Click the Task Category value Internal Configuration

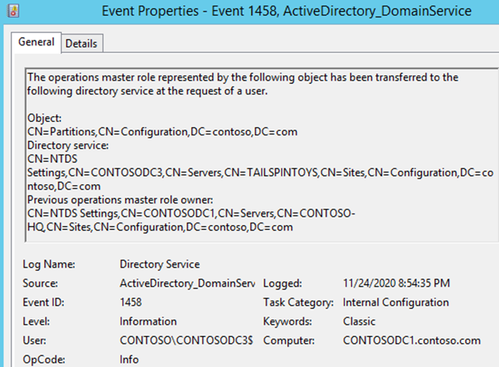click(x=396, y=302)
